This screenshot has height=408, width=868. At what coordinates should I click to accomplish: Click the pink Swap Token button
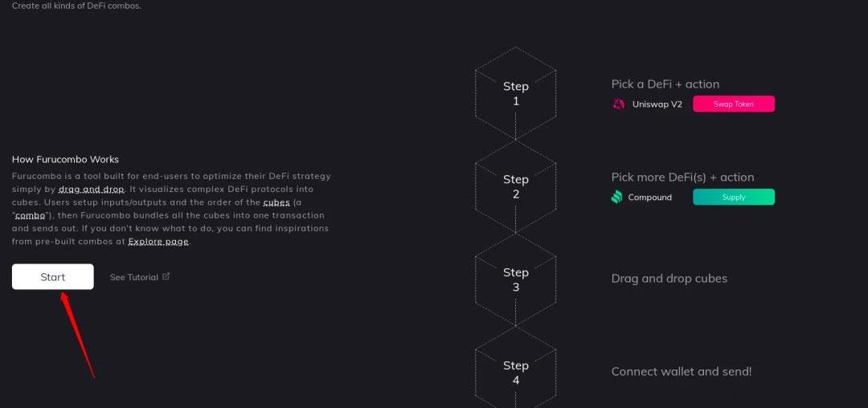733,104
